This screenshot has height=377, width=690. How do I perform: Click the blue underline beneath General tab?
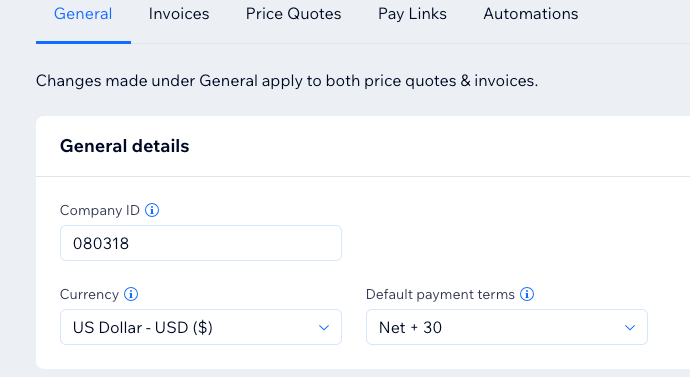point(83,42)
